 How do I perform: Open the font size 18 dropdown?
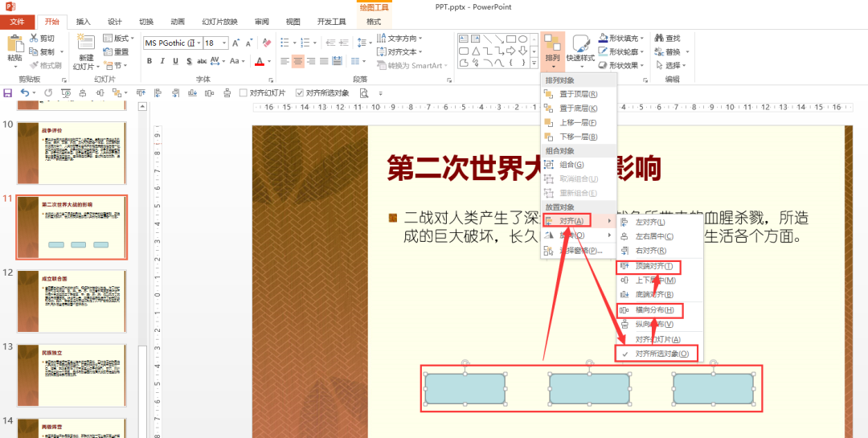(224, 43)
